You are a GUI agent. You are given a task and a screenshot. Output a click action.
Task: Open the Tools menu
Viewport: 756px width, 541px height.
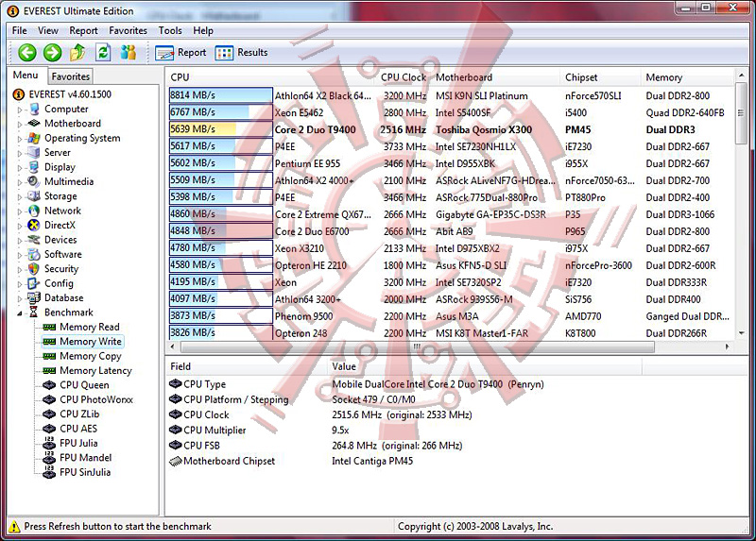point(170,30)
